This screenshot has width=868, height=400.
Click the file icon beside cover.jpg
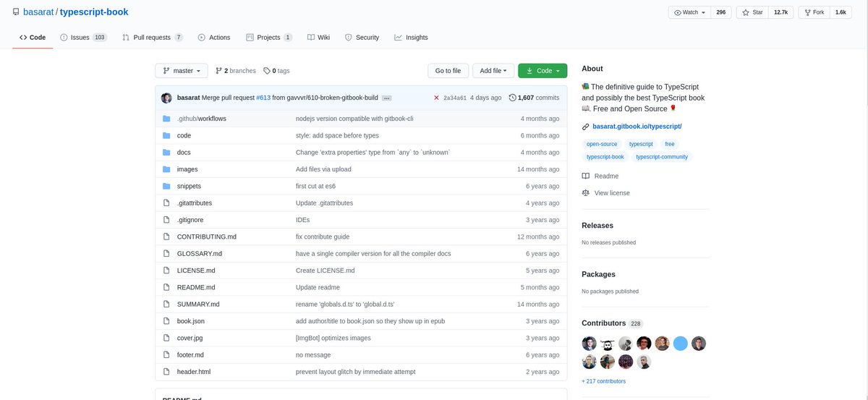tap(166, 338)
